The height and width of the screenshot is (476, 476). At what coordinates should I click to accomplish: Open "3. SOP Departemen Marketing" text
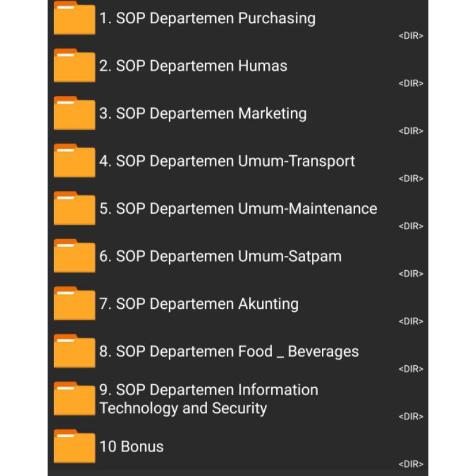click(x=203, y=114)
